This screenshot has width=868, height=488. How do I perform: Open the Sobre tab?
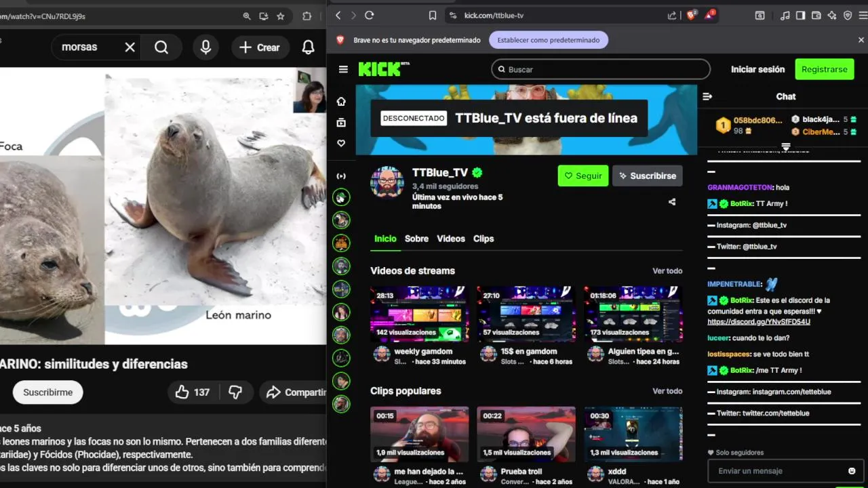click(416, 239)
